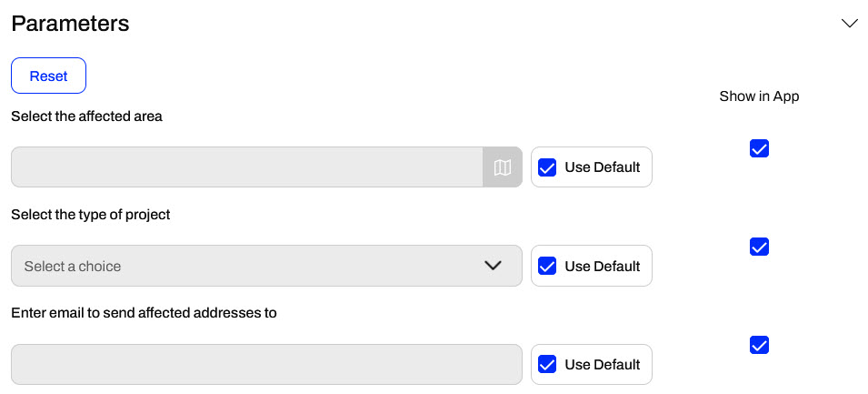Screen dimensions: 868x394
Task: Click the "Select the type of project" label
Action: [91, 215]
